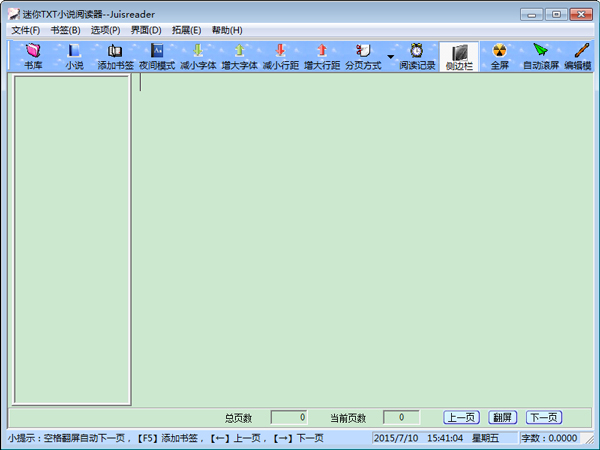The image size is (600, 450).
Task: Open the 书库 library
Action: click(x=33, y=56)
